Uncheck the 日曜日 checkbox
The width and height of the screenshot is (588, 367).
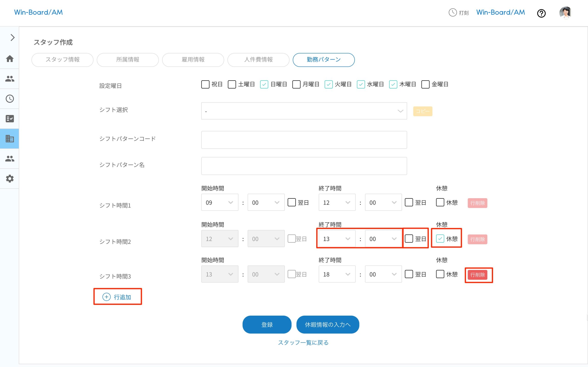[264, 84]
